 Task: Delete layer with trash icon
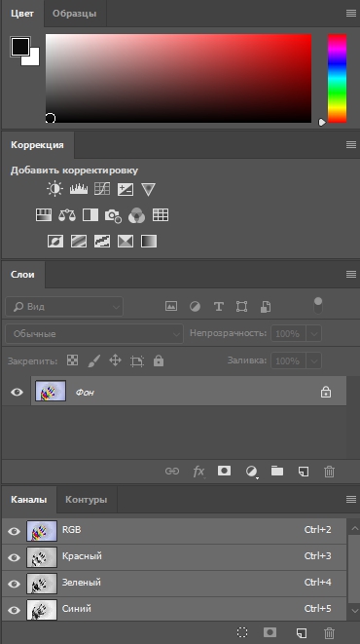tap(329, 472)
